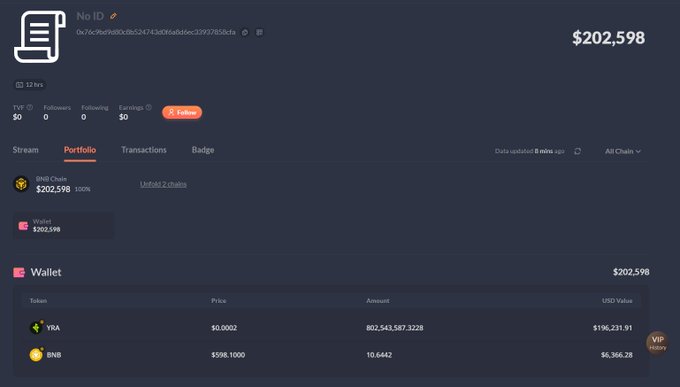Screen dimensions: 680x387
Task: Open the TVF help question icon
Action: coord(29,107)
